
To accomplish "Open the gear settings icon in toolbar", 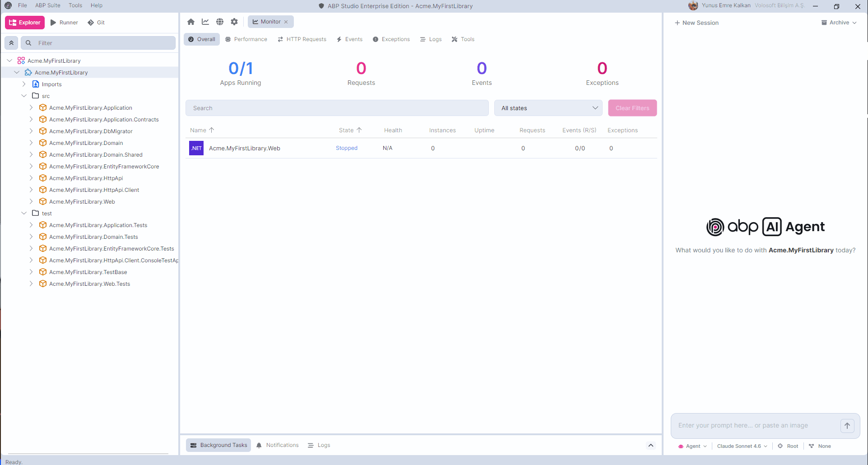I will pyautogui.click(x=234, y=22).
